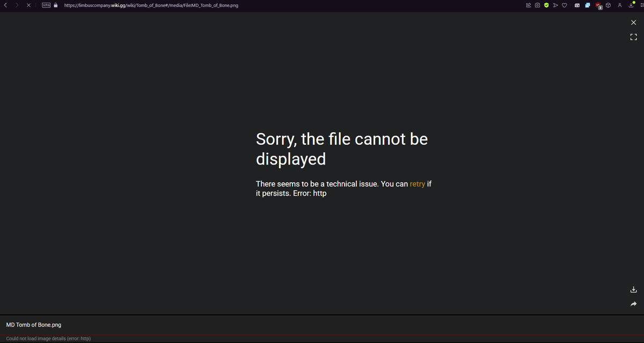Download the MD Tomb of Bone file
644x343 pixels.
tap(633, 290)
